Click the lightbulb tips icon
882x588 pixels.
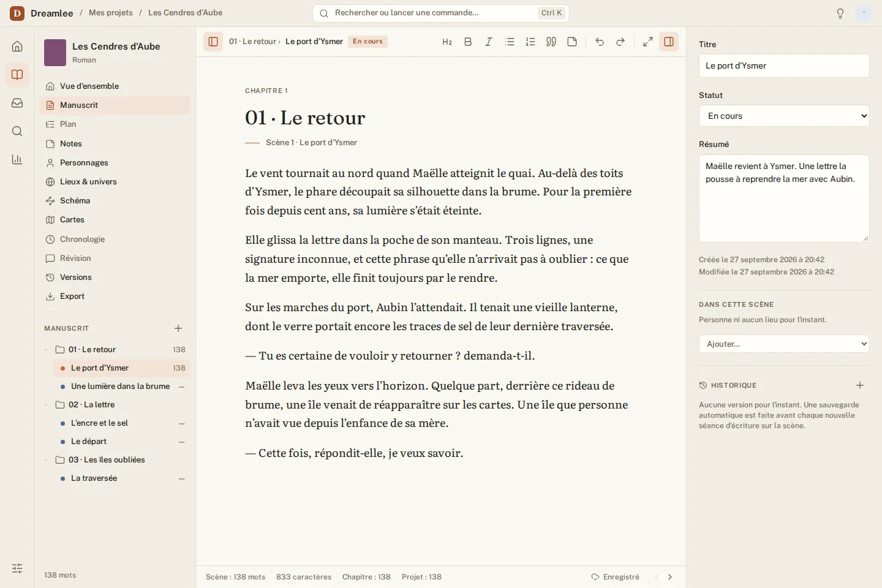840,13
